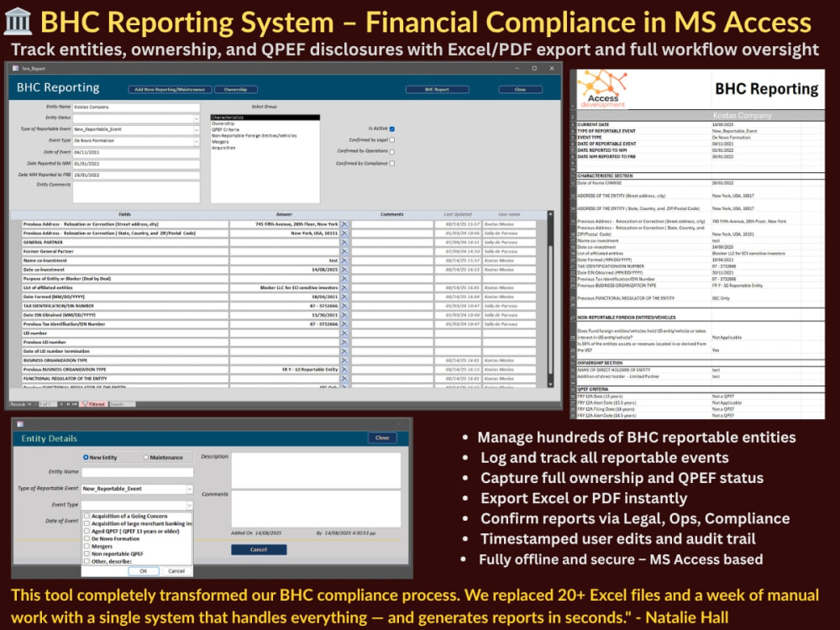Click the Entity Comments text box
Image resolution: width=840 pixels, height=630 pixels.
click(x=136, y=192)
